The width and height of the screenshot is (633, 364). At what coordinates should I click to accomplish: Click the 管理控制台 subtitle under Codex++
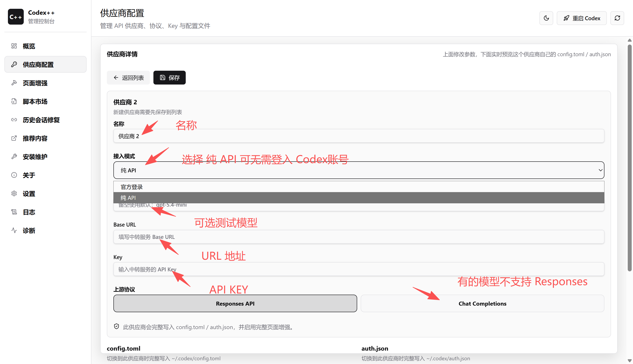point(41,21)
